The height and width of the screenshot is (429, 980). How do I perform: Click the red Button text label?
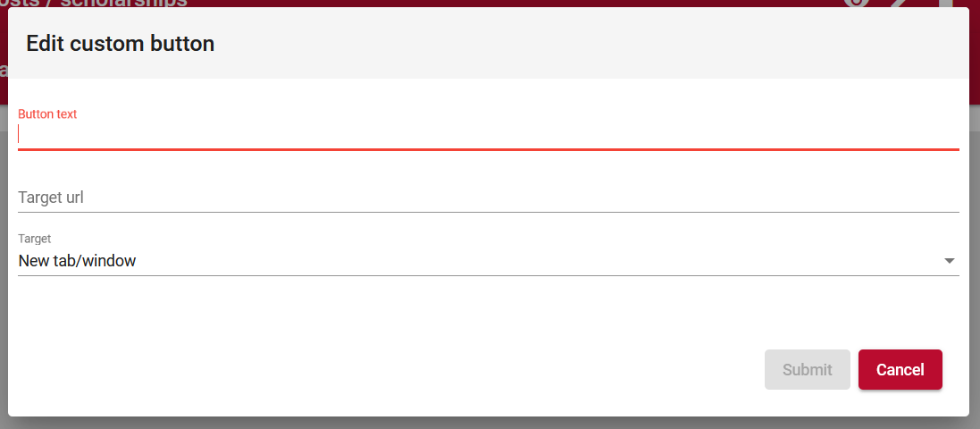[x=47, y=114]
